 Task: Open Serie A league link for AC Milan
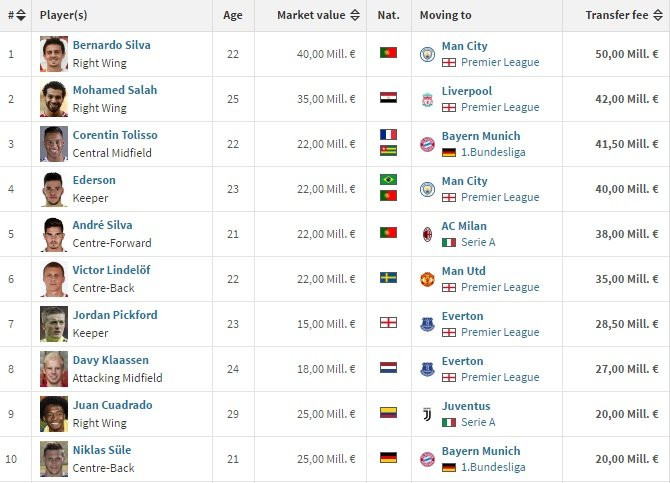pyautogui.click(x=478, y=242)
